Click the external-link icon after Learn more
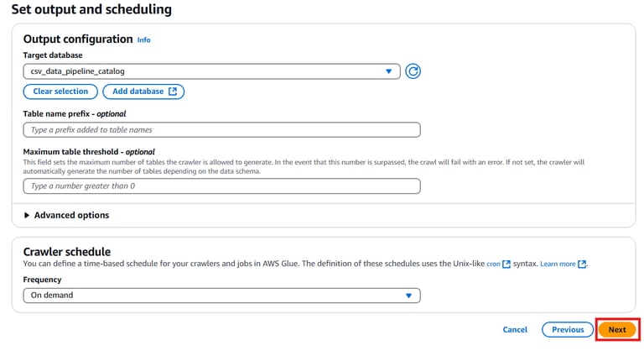Screen dimensions: 644x356 click(x=583, y=264)
